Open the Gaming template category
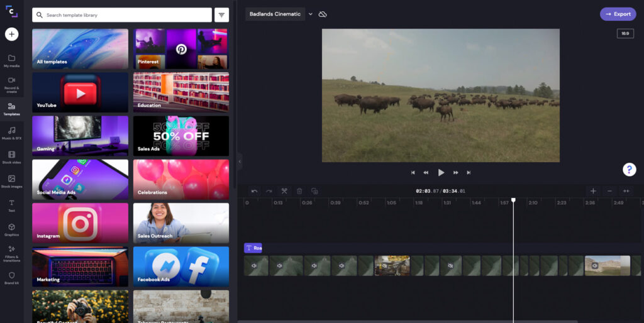644x323 pixels. pyautogui.click(x=80, y=136)
